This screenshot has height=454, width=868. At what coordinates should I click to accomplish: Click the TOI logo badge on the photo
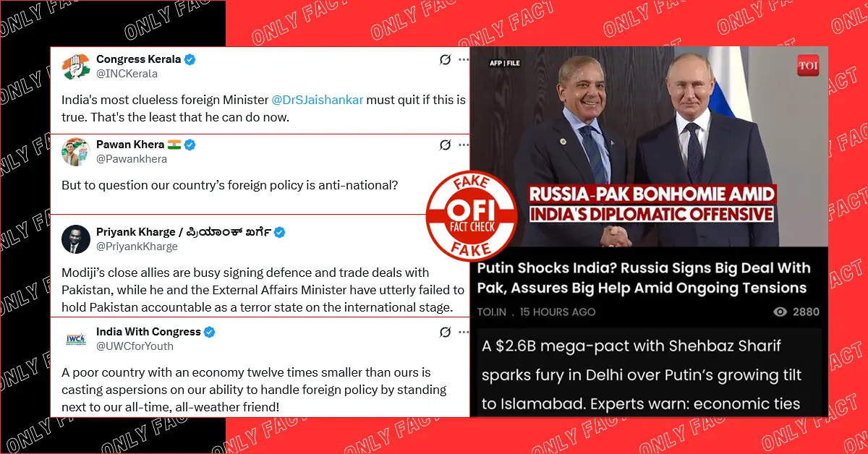807,66
